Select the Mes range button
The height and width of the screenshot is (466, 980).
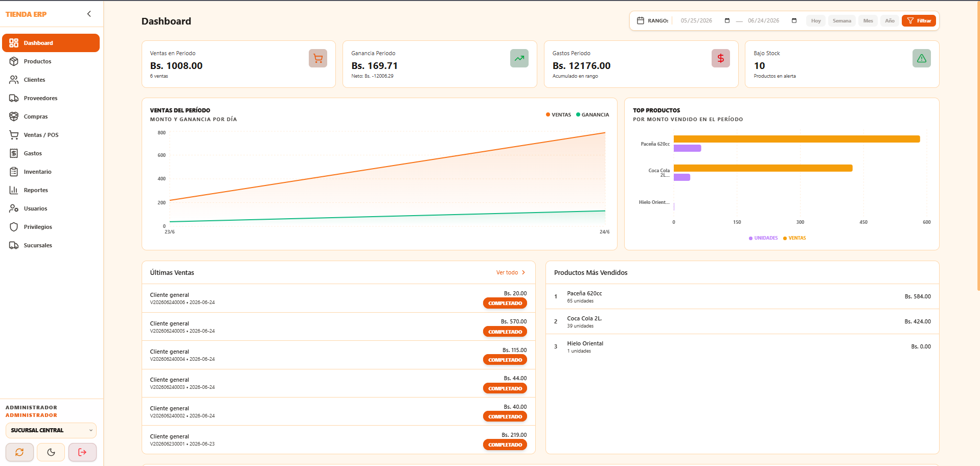(x=868, y=21)
